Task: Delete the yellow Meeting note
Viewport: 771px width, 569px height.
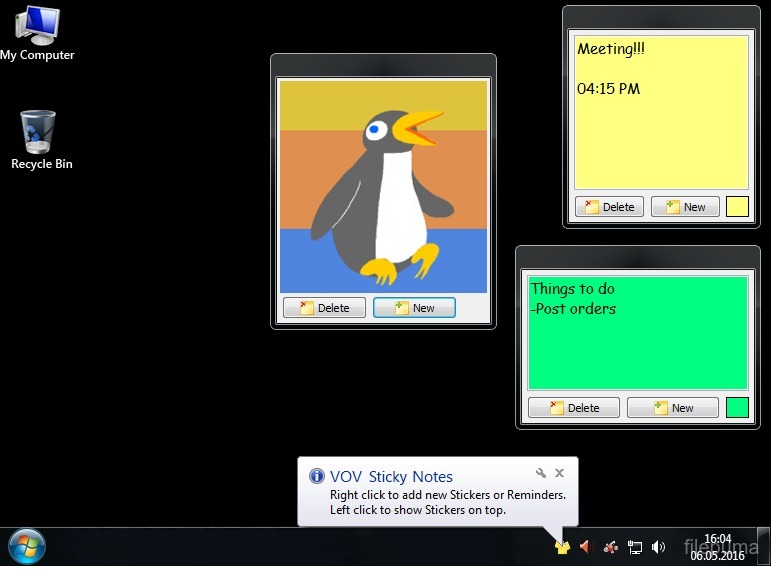Action: coord(609,207)
